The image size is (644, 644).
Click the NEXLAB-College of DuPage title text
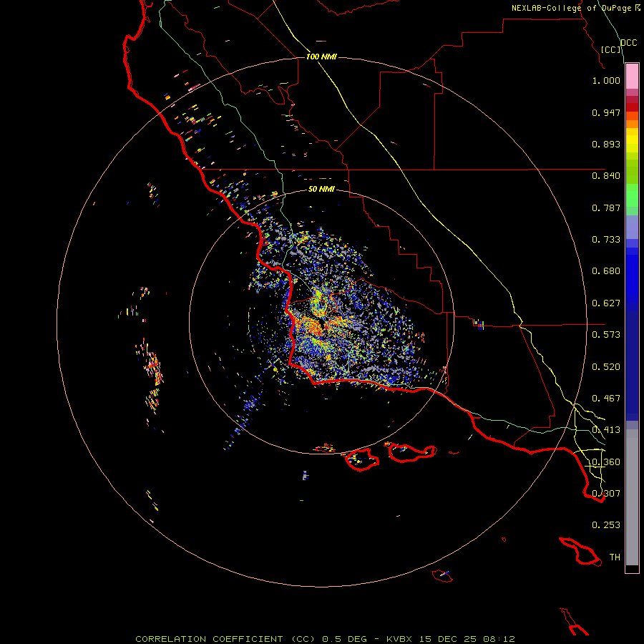576,8
